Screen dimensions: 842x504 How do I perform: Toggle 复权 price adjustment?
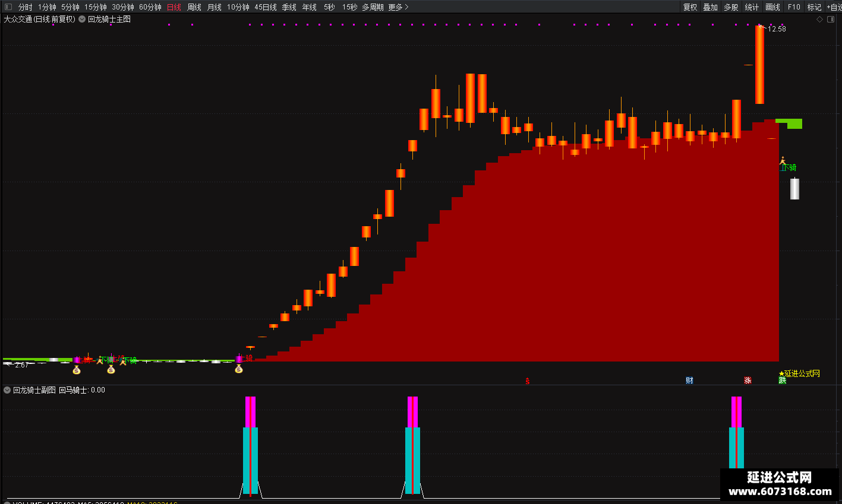coord(690,7)
